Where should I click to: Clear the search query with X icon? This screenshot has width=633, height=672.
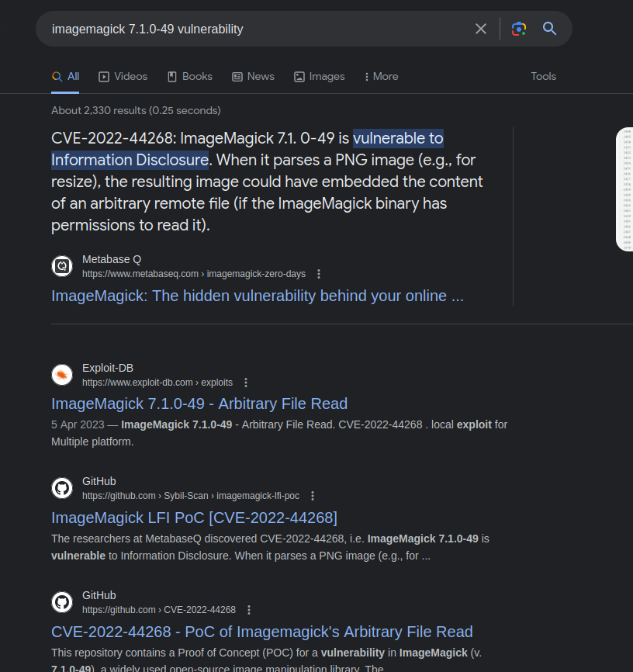pyautogui.click(x=481, y=29)
